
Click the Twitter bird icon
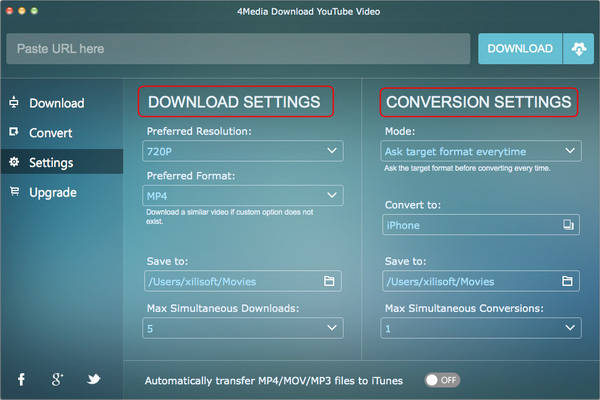click(93, 379)
